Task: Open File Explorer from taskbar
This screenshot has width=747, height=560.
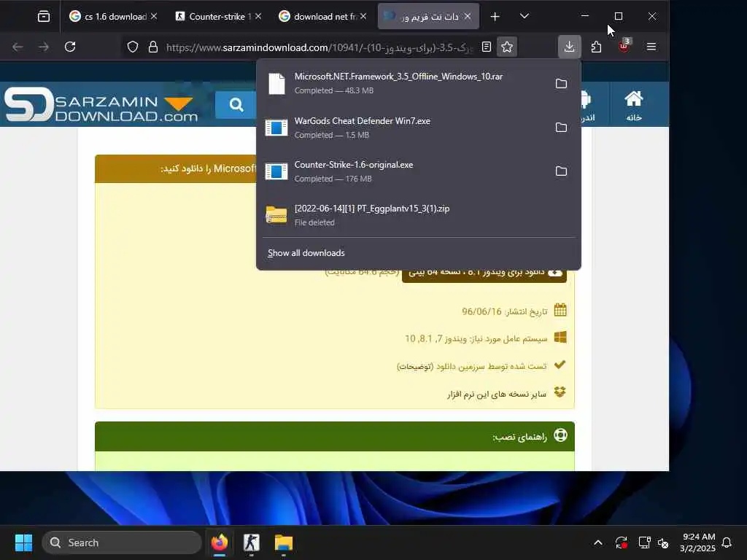Action: [x=284, y=542]
